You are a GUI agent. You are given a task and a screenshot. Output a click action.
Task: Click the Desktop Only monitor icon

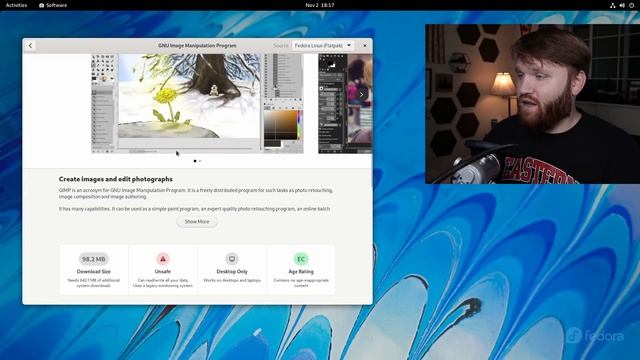[x=232, y=259]
